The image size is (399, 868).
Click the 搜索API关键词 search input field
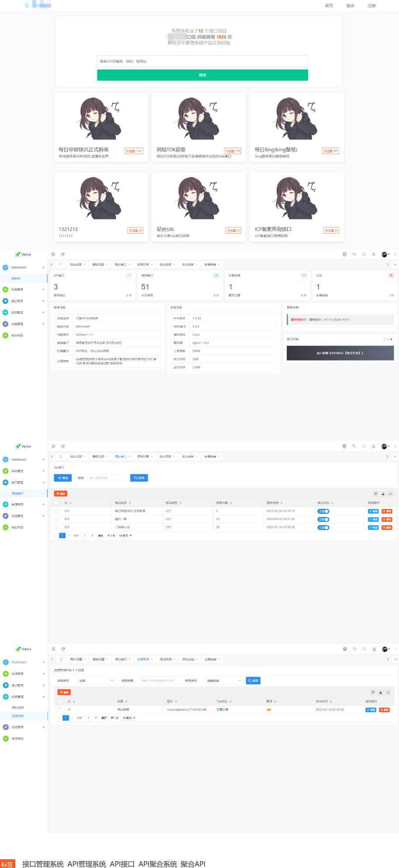pyautogui.click(x=202, y=62)
